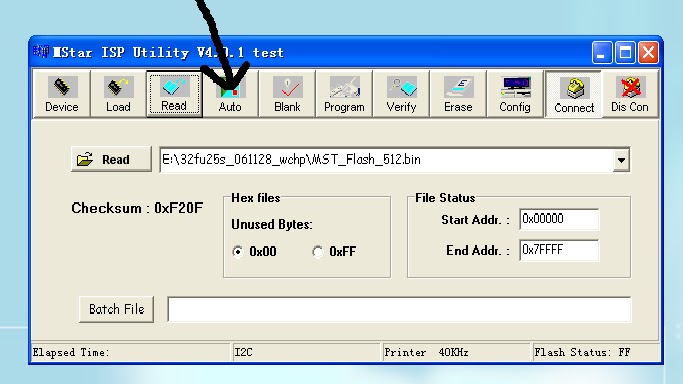The image size is (683, 384).
Task: Click the Elapsed Time status entry
Action: 131,352
